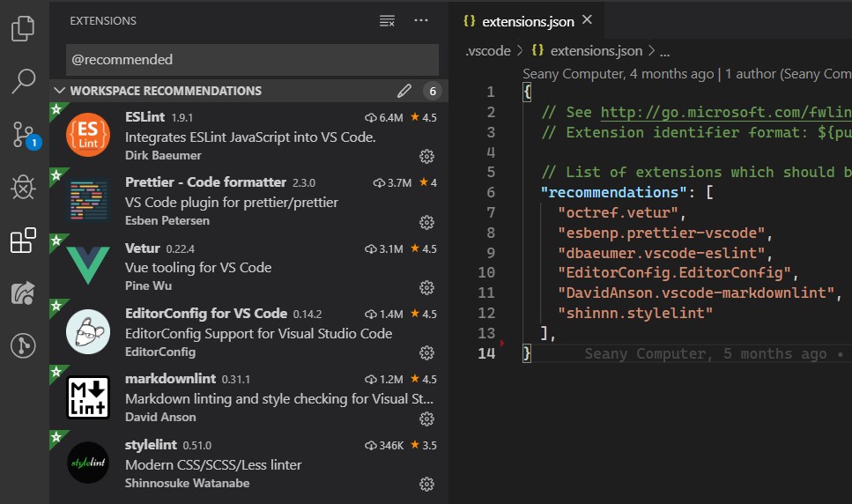Click "DavidAnson.vscode-markdownlint" on line 11
Viewport: 852px width, 504px height.
(x=696, y=293)
